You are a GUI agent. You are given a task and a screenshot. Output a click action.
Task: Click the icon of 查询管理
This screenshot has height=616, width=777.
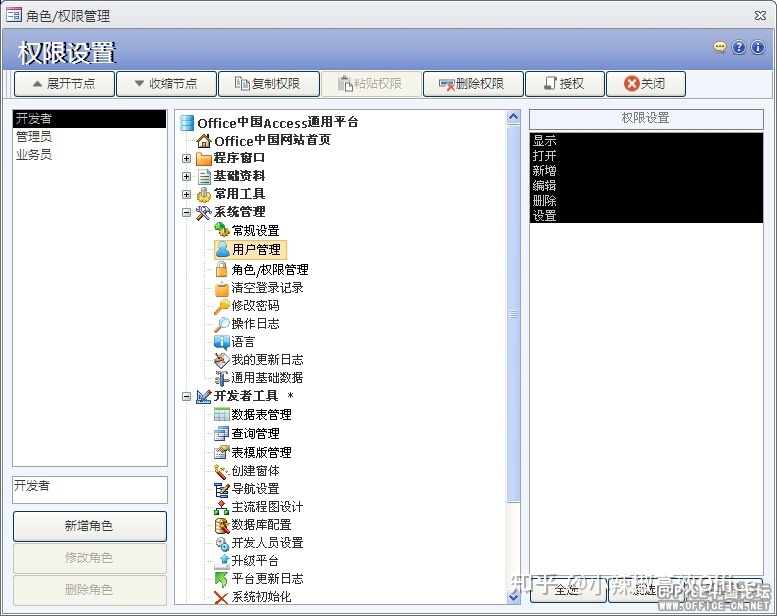[222, 434]
